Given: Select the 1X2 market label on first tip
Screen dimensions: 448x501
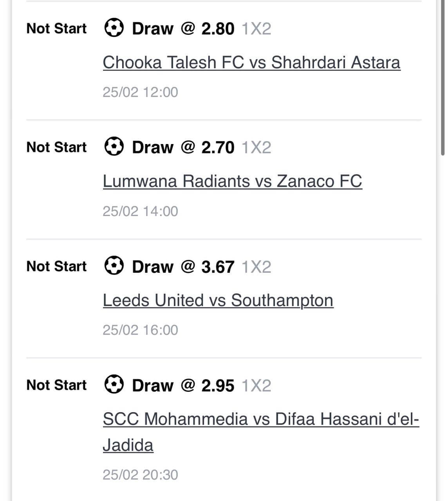Looking at the screenshot, I should click(x=257, y=28).
